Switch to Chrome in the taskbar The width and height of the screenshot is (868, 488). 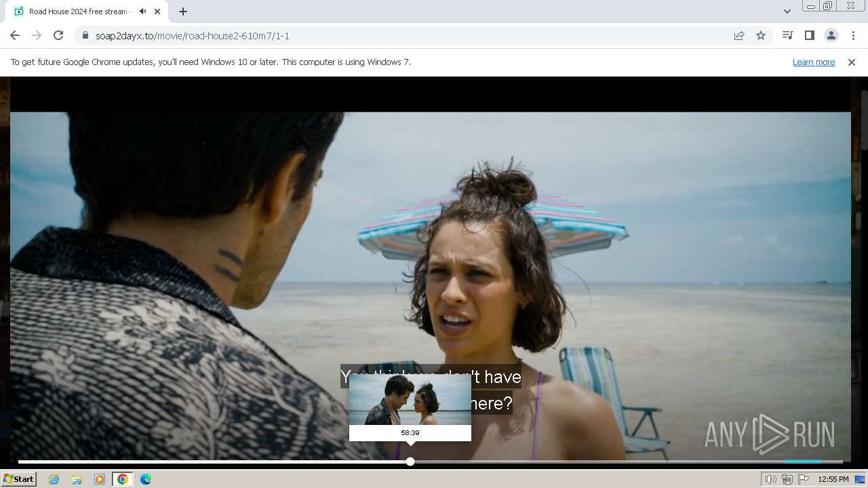(123, 479)
